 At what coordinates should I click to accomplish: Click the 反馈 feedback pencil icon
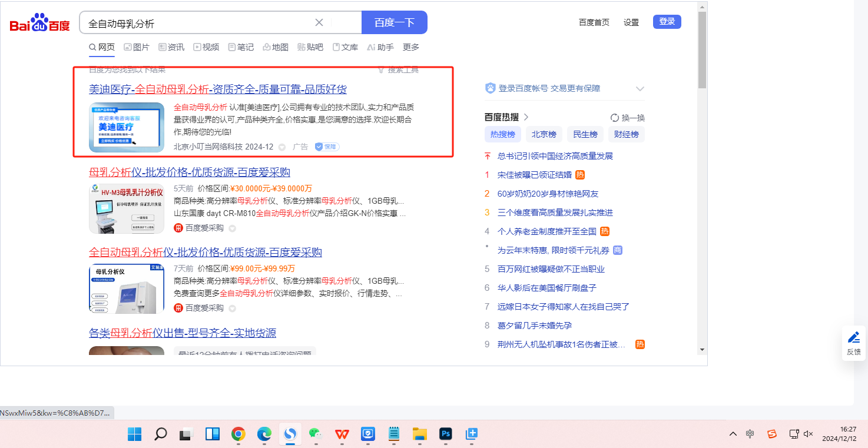(x=853, y=338)
